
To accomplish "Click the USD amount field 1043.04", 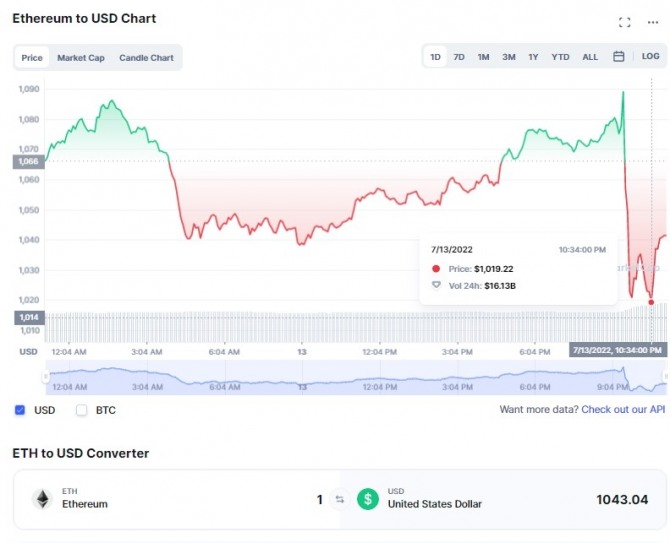I will [622, 499].
